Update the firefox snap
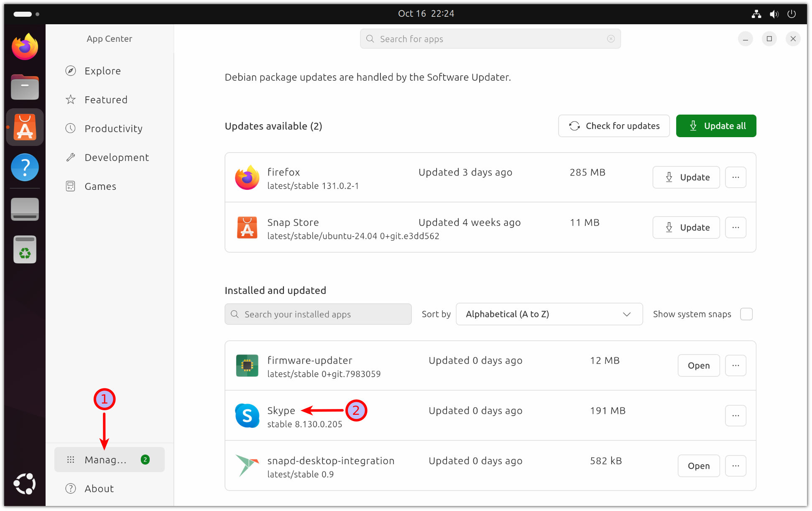 pyautogui.click(x=686, y=177)
